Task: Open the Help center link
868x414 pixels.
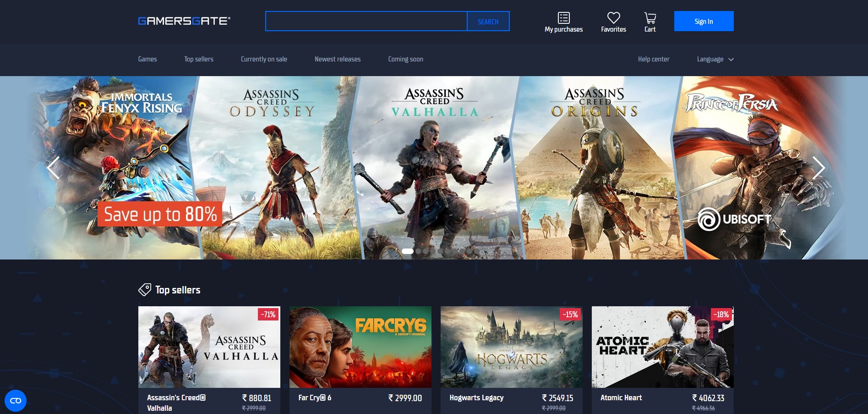Action: click(654, 59)
